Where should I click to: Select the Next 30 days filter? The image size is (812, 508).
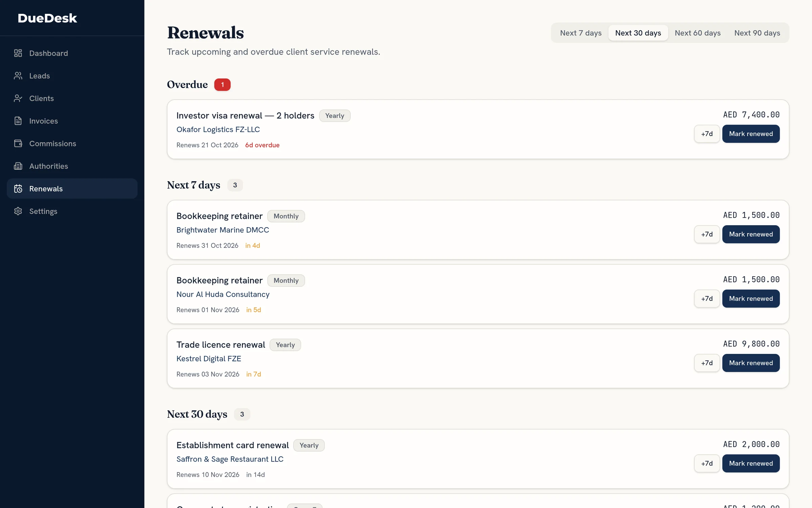pyautogui.click(x=638, y=33)
